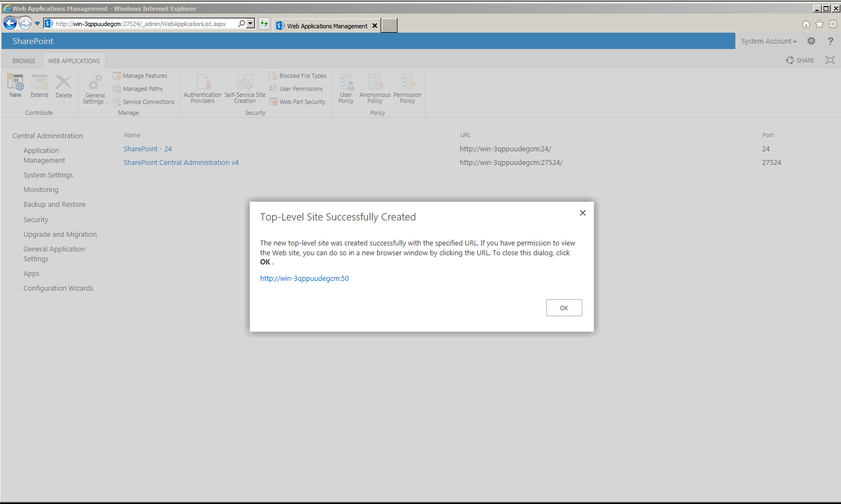The height and width of the screenshot is (504, 841).
Task: Click the port value 24
Action: point(766,149)
